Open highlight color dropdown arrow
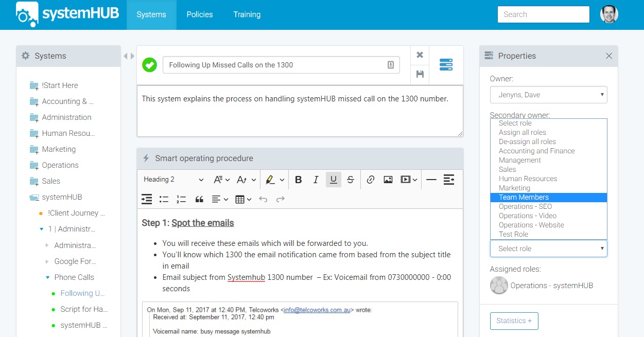The height and width of the screenshot is (337, 644). [282, 180]
